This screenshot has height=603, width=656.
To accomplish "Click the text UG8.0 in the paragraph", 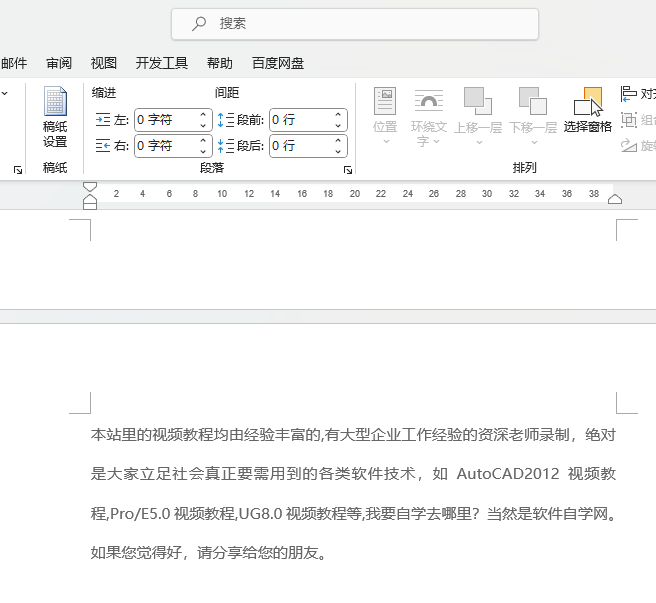I will (x=260, y=513).
